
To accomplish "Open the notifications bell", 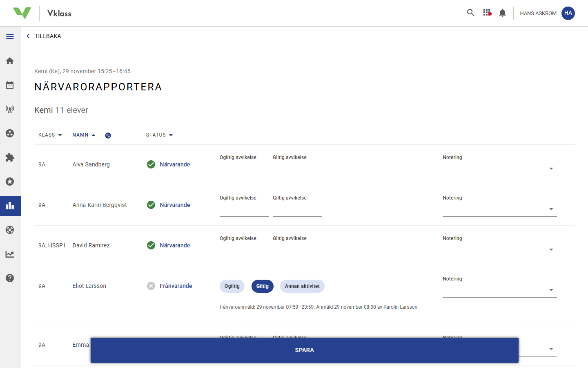I will point(503,13).
